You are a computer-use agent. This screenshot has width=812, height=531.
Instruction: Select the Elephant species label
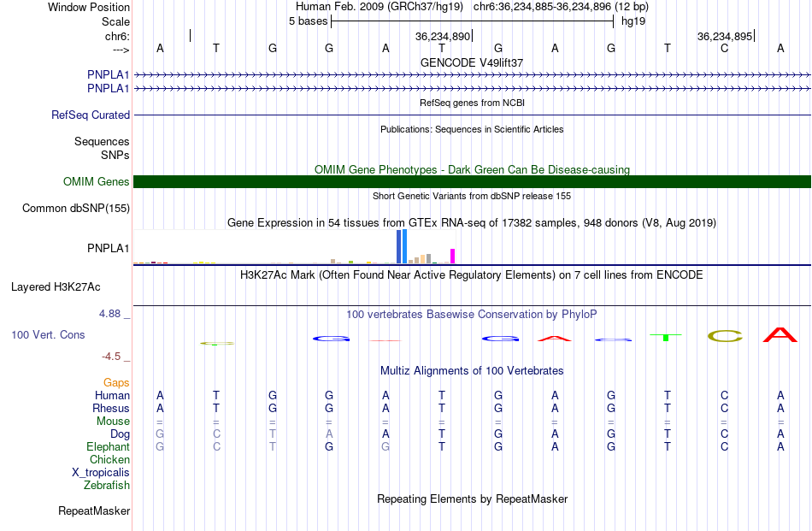(x=109, y=446)
